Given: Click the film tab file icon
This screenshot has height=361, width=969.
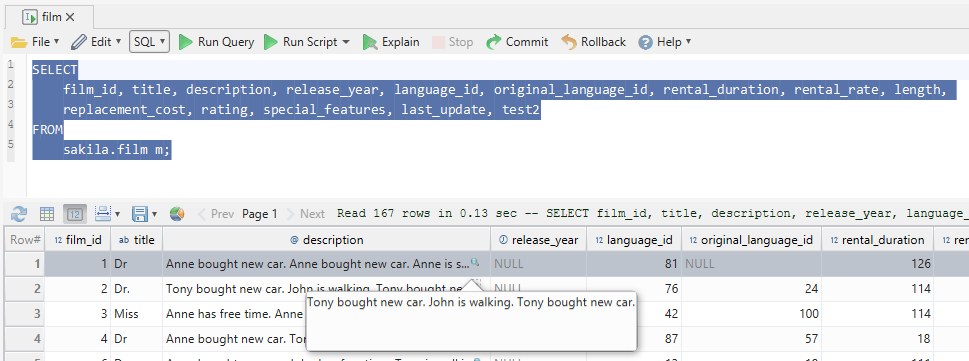Looking at the screenshot, I should [x=30, y=17].
